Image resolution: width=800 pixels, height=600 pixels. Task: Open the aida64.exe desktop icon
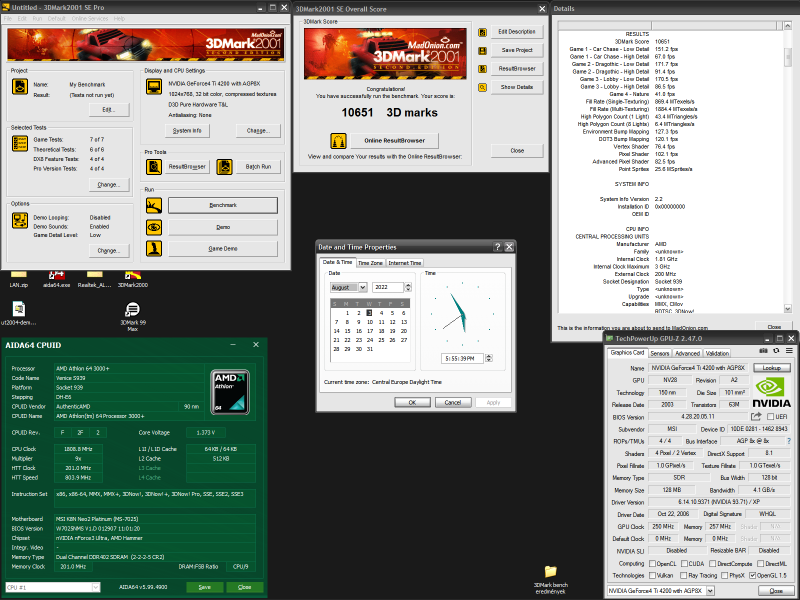56,279
